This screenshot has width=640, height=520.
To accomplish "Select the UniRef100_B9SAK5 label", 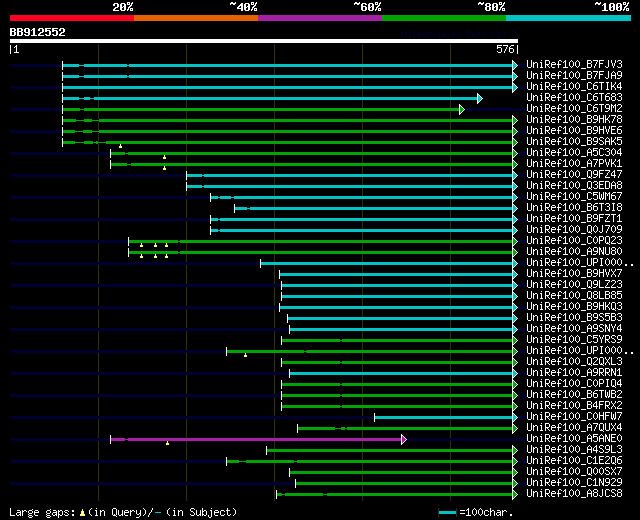I will [574, 142].
